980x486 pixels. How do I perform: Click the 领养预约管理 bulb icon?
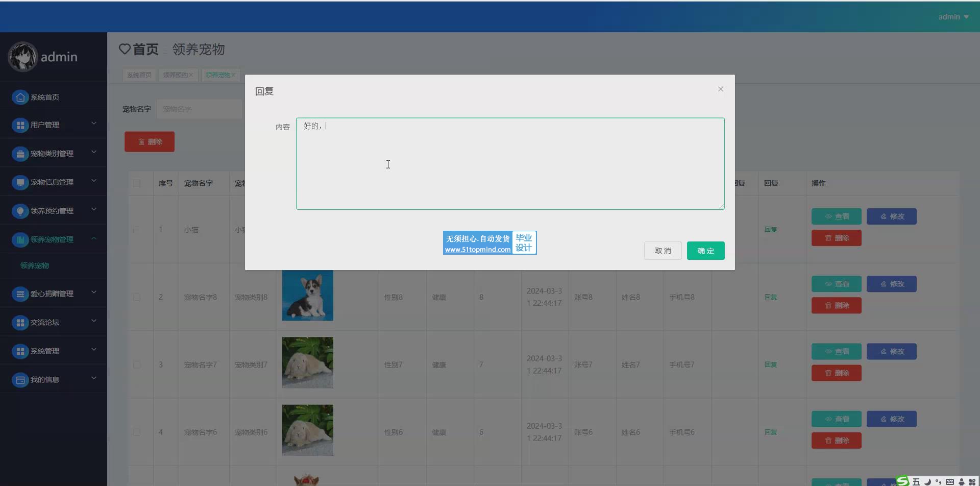20,211
